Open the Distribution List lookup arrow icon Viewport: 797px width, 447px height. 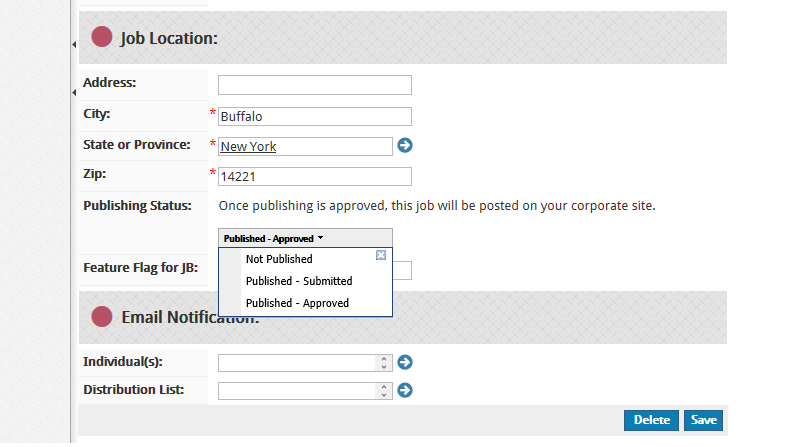[405, 390]
